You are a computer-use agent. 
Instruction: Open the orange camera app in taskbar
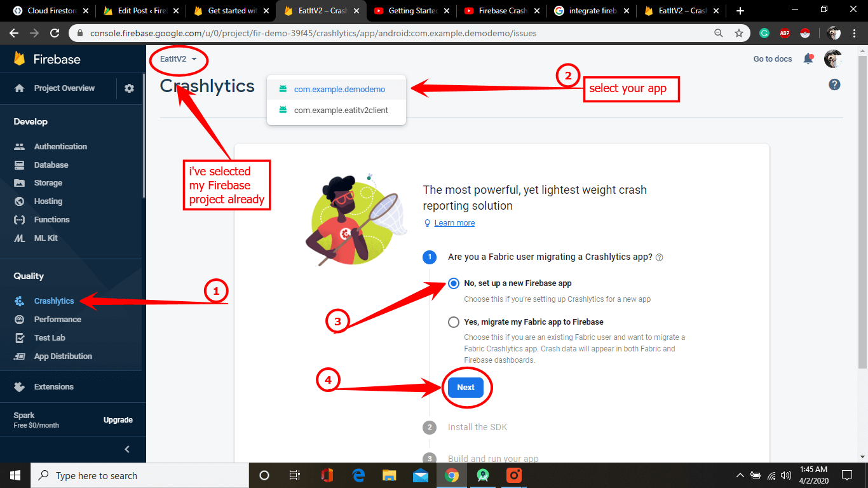[514, 475]
